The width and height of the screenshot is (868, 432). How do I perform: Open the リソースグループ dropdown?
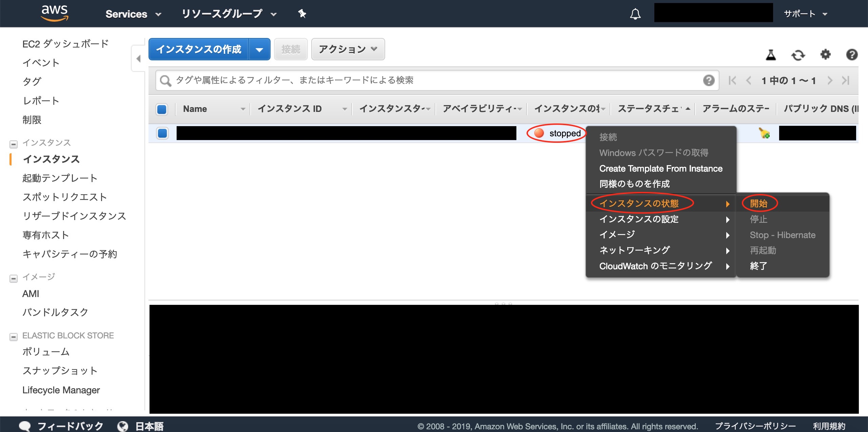[229, 14]
